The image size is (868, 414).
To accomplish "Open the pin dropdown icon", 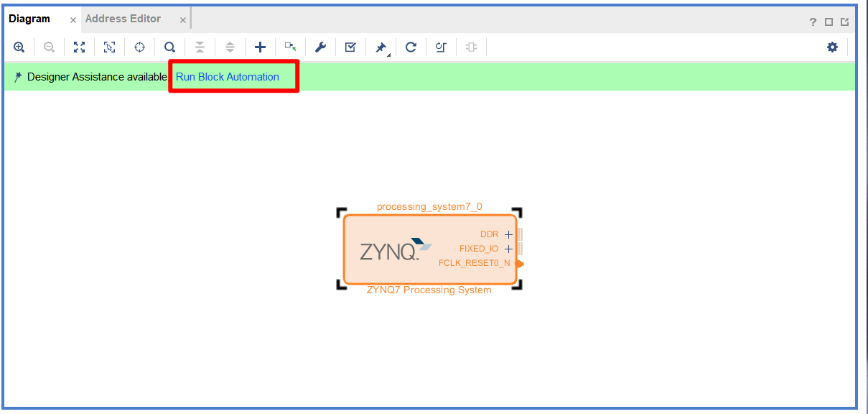I will click(x=381, y=47).
